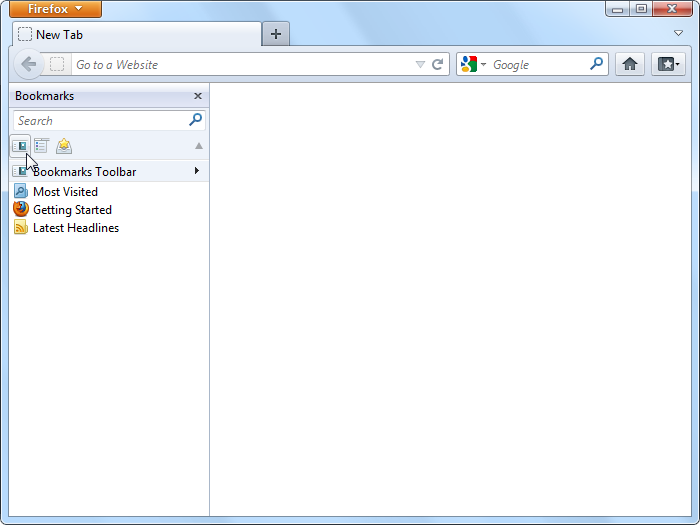Open the Most Visited folder
Screen dimensions: 700x525
tap(65, 192)
